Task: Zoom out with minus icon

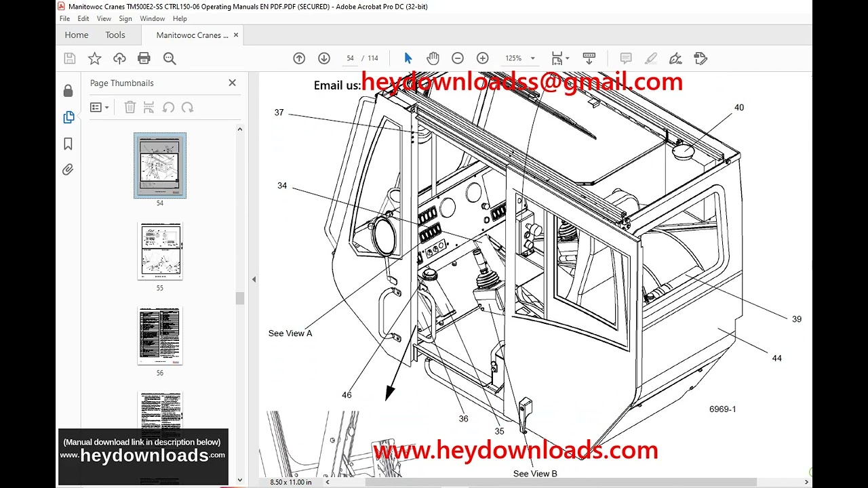Action: pos(458,58)
